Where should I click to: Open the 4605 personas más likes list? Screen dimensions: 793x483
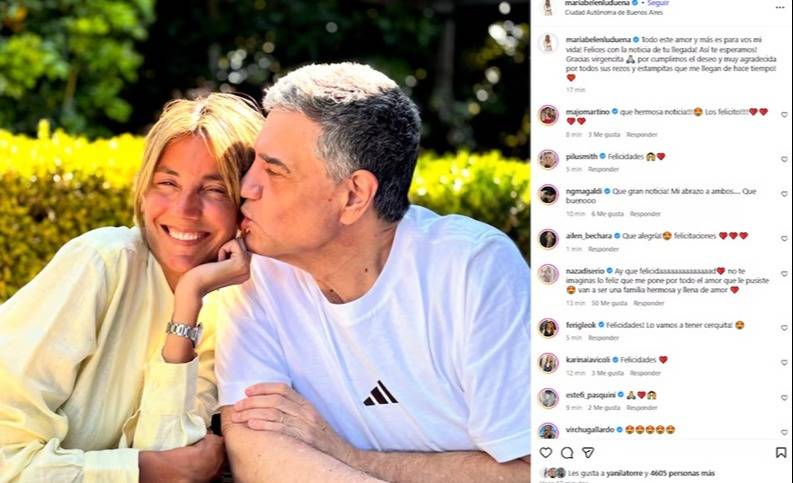coord(682,473)
